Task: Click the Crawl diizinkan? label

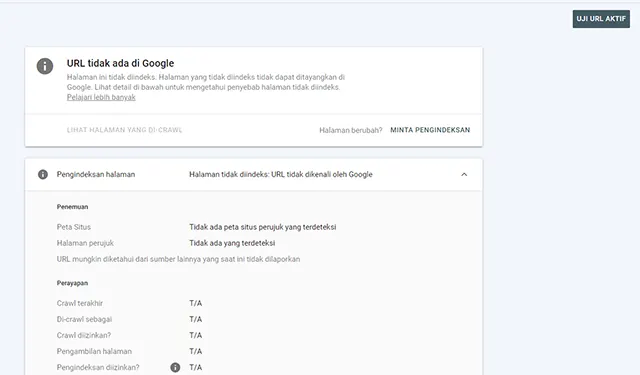Action: 84,335
